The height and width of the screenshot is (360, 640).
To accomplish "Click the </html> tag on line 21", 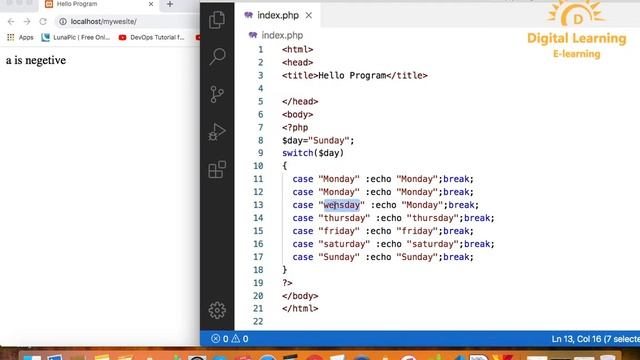I will (300, 309).
